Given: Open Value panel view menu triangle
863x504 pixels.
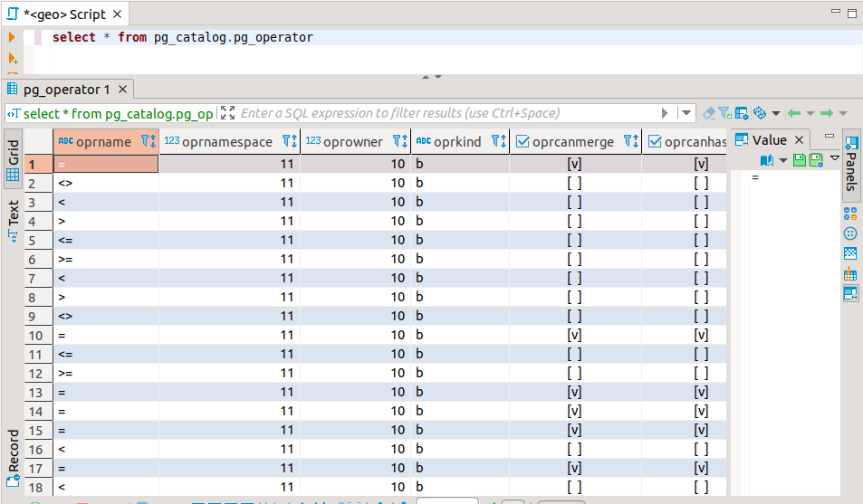Looking at the screenshot, I should point(835,158).
